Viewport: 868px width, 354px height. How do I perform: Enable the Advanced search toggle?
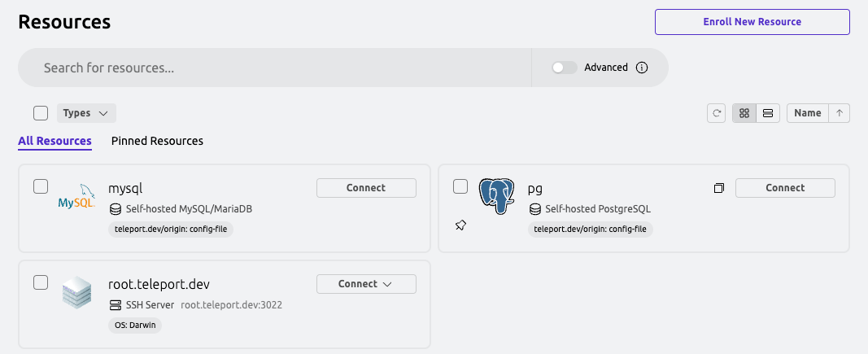(564, 68)
